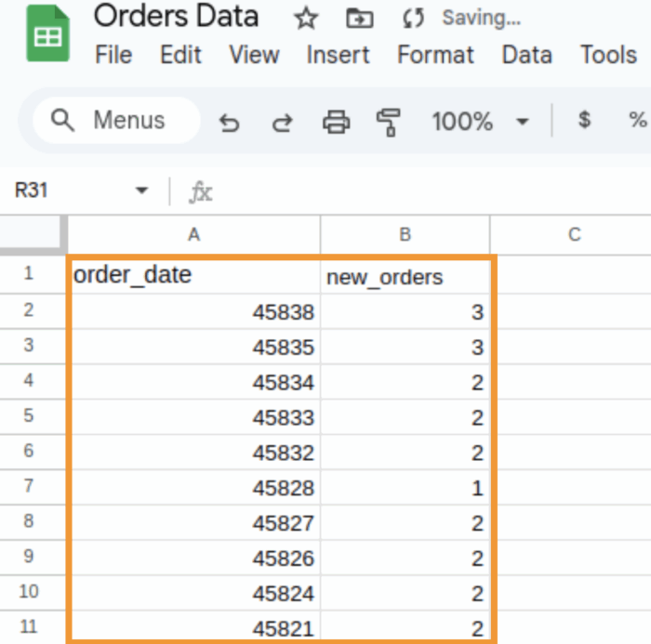Open the View menu
651x644 pixels.
pos(254,55)
